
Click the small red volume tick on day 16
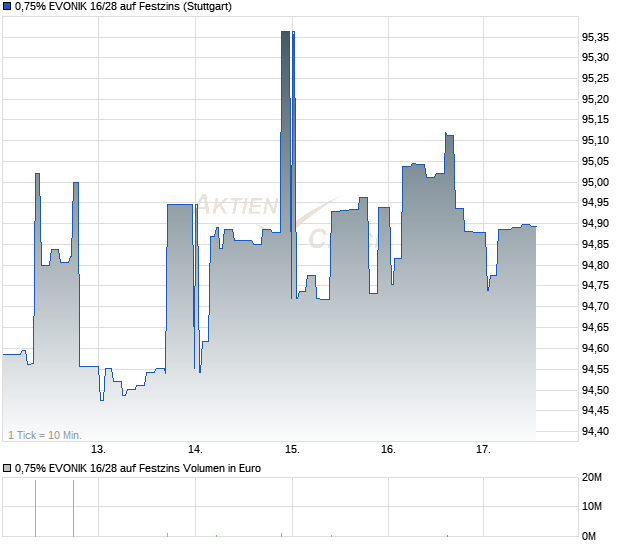tap(447, 536)
